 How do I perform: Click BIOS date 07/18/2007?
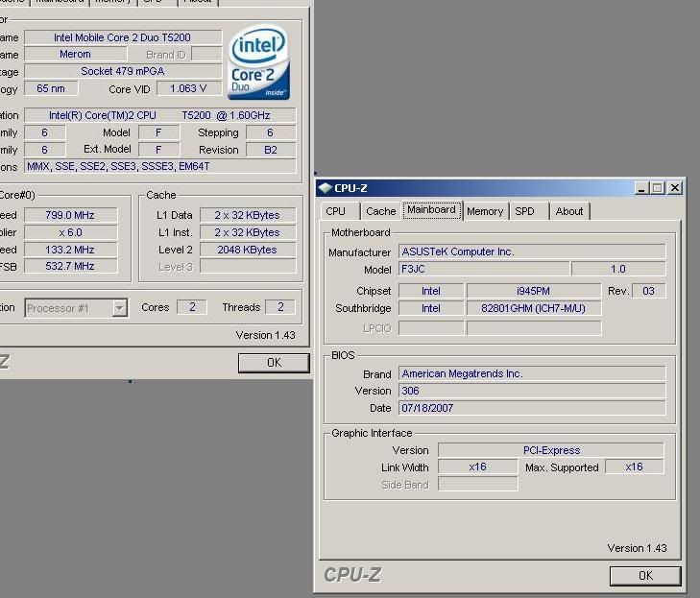click(532, 408)
